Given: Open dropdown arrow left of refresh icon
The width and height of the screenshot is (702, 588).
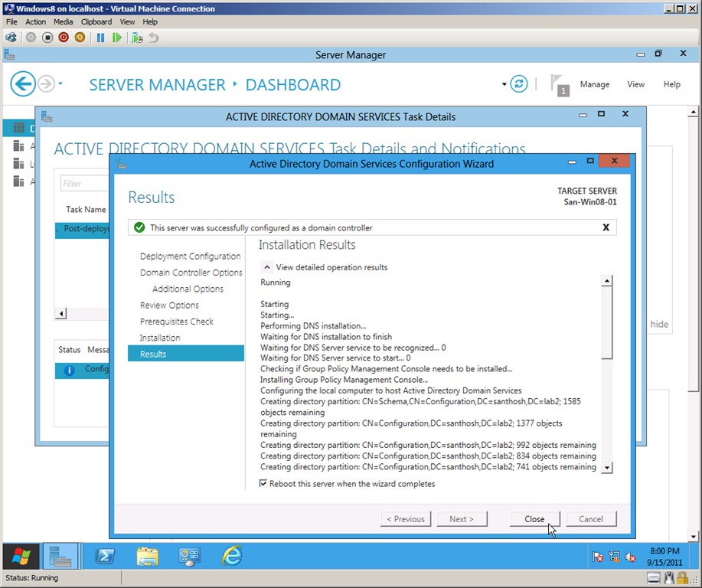Looking at the screenshot, I should tap(504, 84).
